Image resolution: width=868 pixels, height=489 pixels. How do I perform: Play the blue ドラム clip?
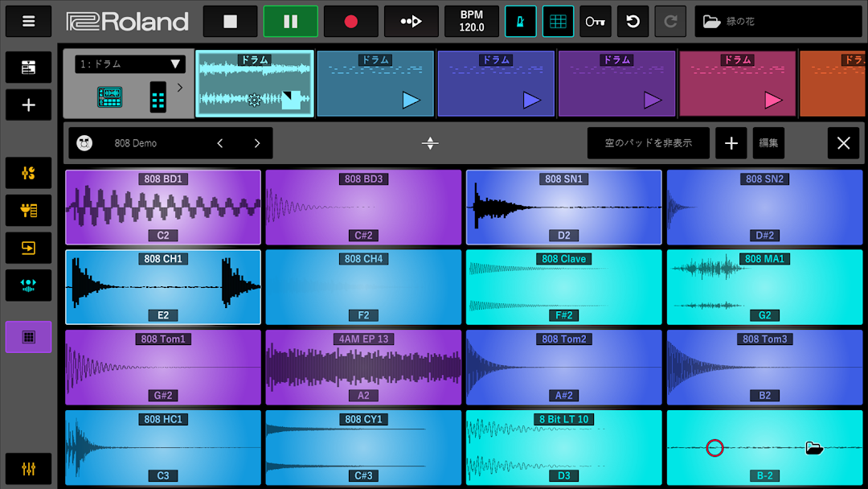(531, 101)
